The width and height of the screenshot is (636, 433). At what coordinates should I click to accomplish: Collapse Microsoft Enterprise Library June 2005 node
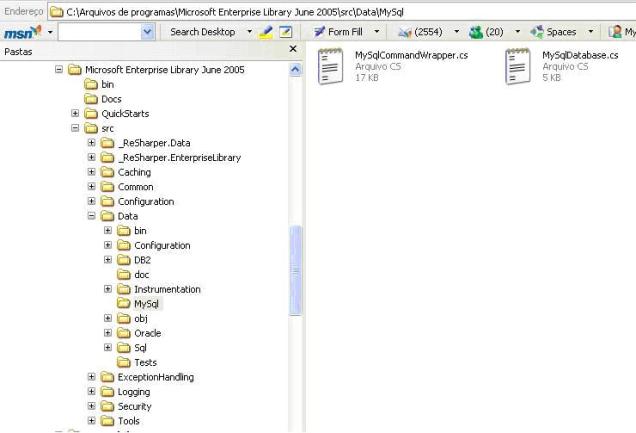tap(59, 70)
